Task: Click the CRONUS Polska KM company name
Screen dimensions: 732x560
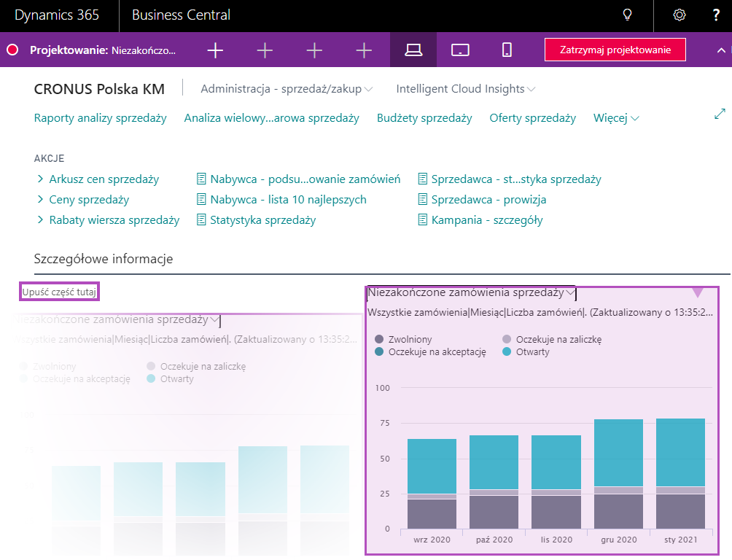Action: (99, 89)
